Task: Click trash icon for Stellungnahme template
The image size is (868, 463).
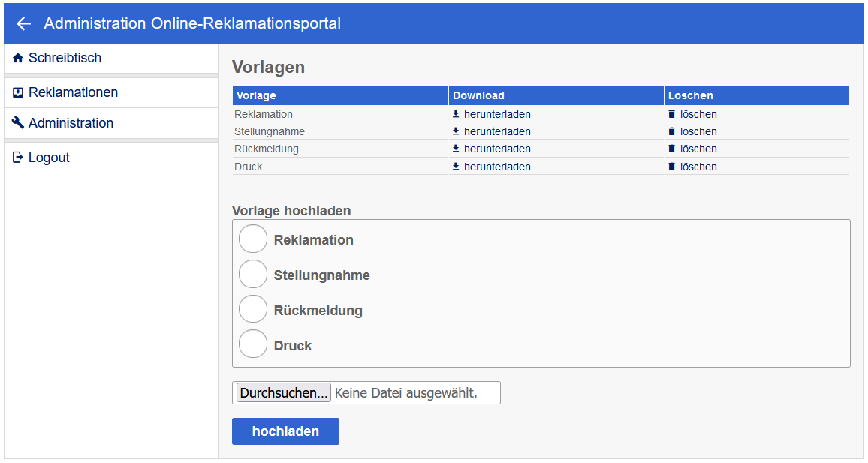Action: pyautogui.click(x=672, y=131)
